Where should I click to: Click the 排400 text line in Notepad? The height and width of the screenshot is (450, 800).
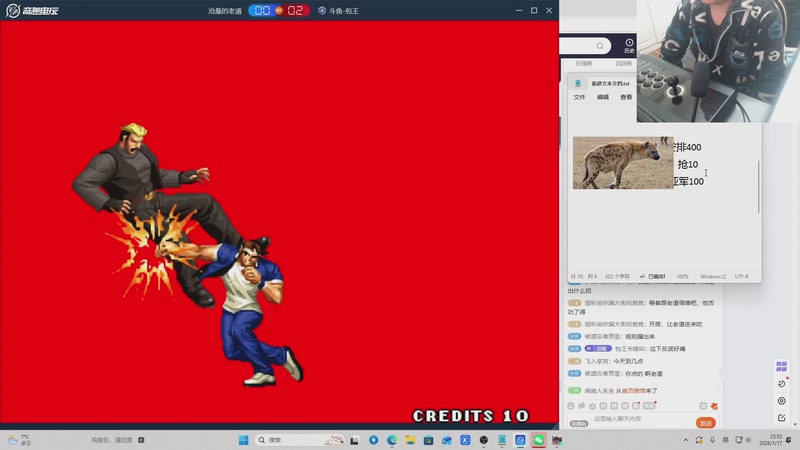pyautogui.click(x=687, y=147)
